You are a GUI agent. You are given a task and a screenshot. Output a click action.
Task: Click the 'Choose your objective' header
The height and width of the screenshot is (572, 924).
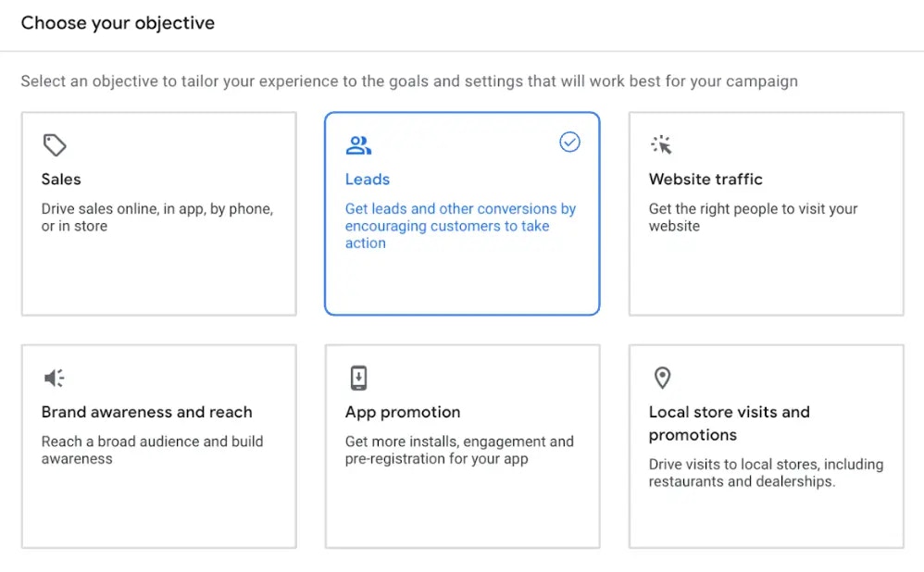pos(118,22)
